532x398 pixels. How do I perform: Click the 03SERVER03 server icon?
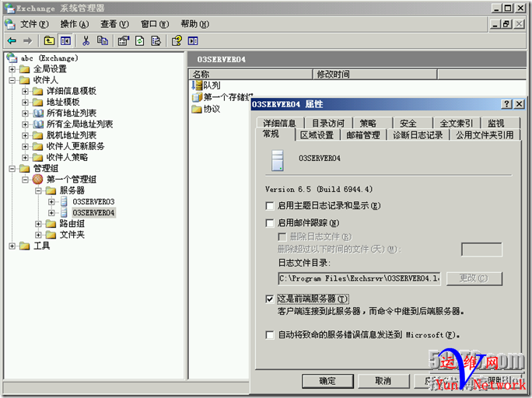tap(64, 201)
